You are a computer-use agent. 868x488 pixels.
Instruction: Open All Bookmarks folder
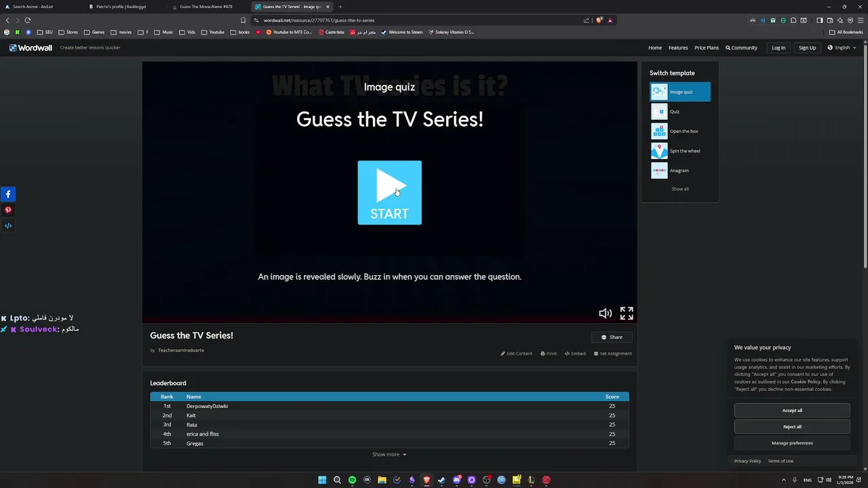pyautogui.click(x=846, y=32)
